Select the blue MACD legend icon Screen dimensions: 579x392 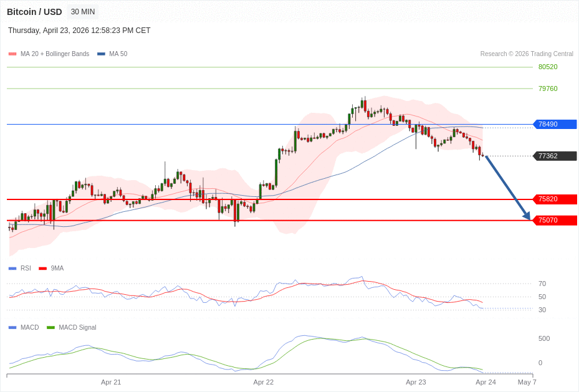[12, 328]
